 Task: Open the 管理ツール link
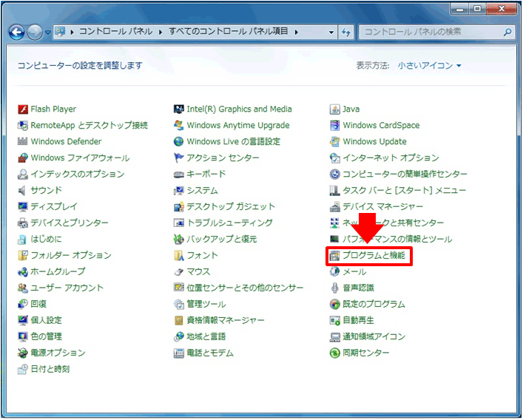pyautogui.click(x=206, y=305)
